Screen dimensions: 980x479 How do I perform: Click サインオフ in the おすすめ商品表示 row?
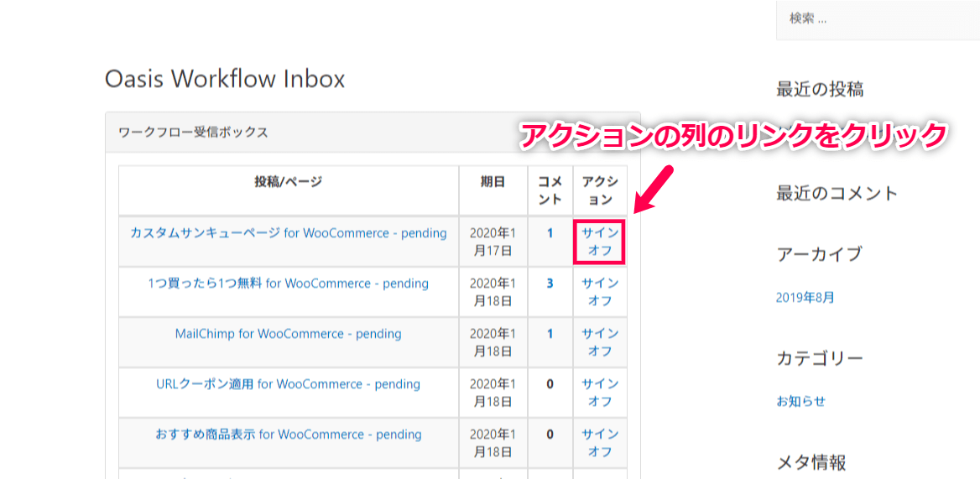click(x=600, y=442)
